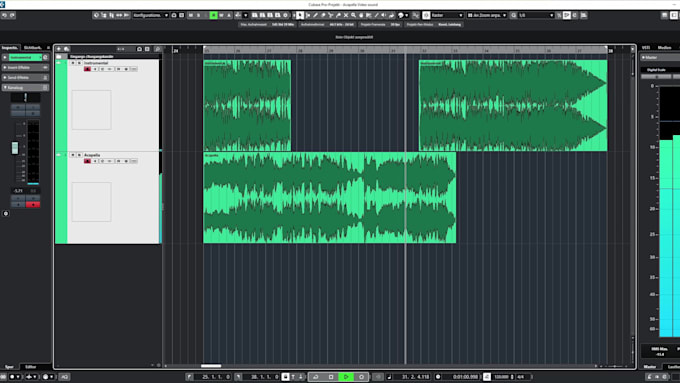This screenshot has width=680, height=383.
Task: Toggle the Cycle loop button in transport
Action: click(316, 377)
